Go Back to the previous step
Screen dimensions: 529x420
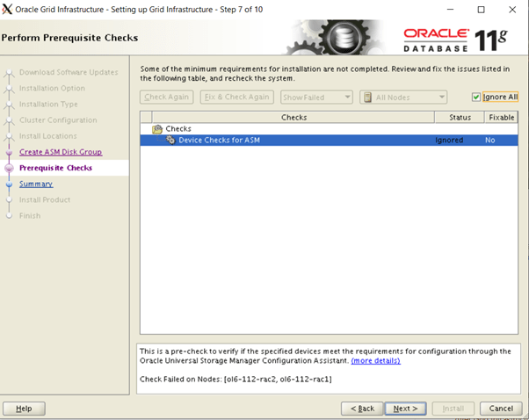coord(362,409)
